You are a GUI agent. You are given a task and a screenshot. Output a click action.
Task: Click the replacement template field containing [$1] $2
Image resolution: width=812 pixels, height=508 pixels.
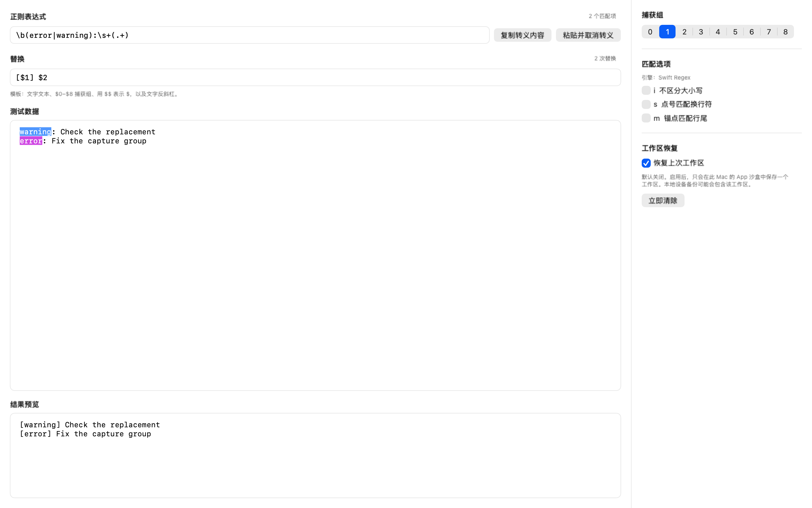pos(315,77)
